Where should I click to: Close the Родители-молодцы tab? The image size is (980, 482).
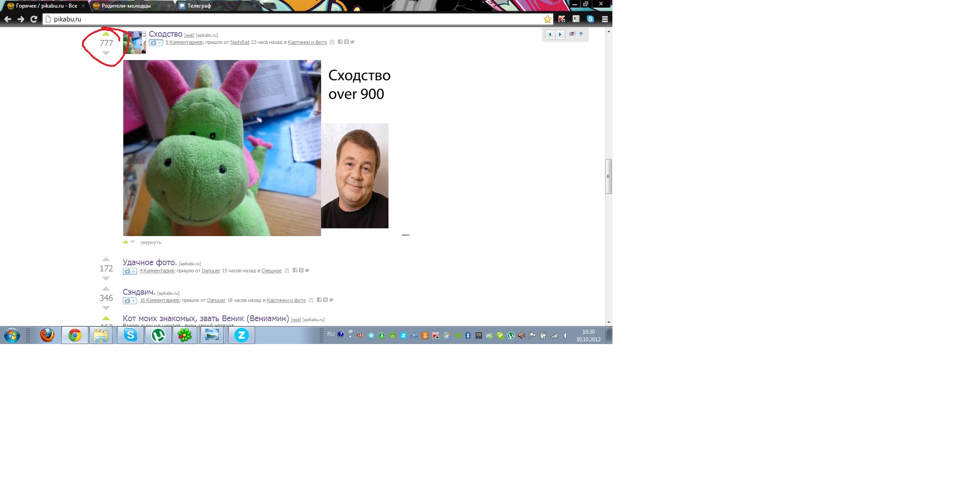tap(169, 6)
